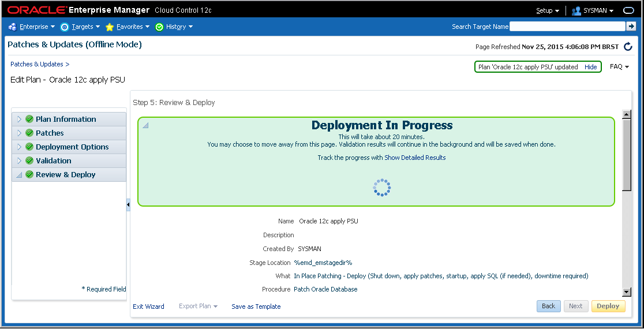Expand the Validation step
The image size is (644, 329).
click(19, 160)
